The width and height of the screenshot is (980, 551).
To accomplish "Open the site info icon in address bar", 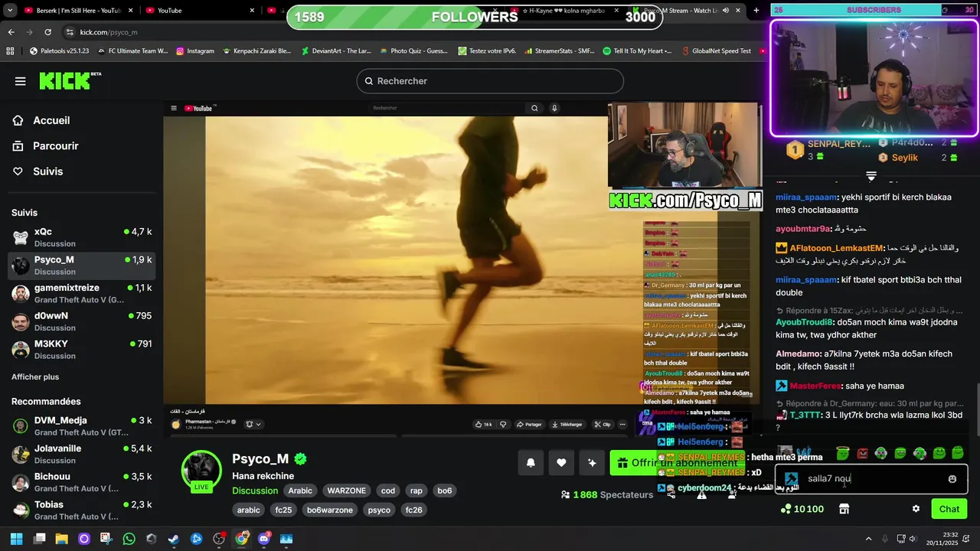I will pos(70,32).
